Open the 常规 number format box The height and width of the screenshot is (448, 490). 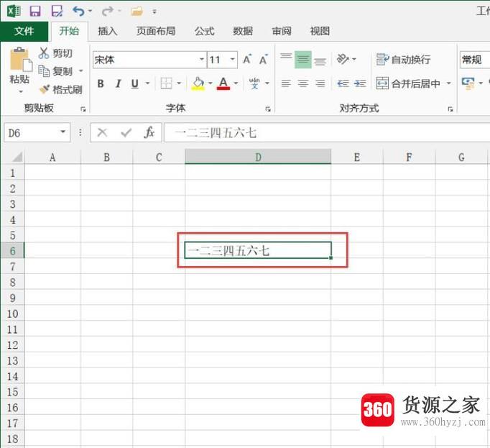coord(475,60)
